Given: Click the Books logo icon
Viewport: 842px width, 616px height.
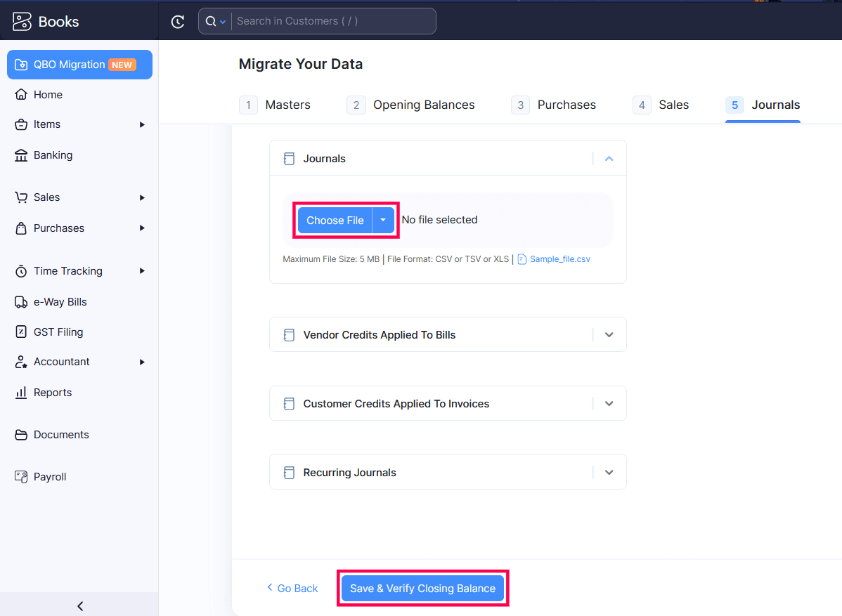Looking at the screenshot, I should click(20, 21).
